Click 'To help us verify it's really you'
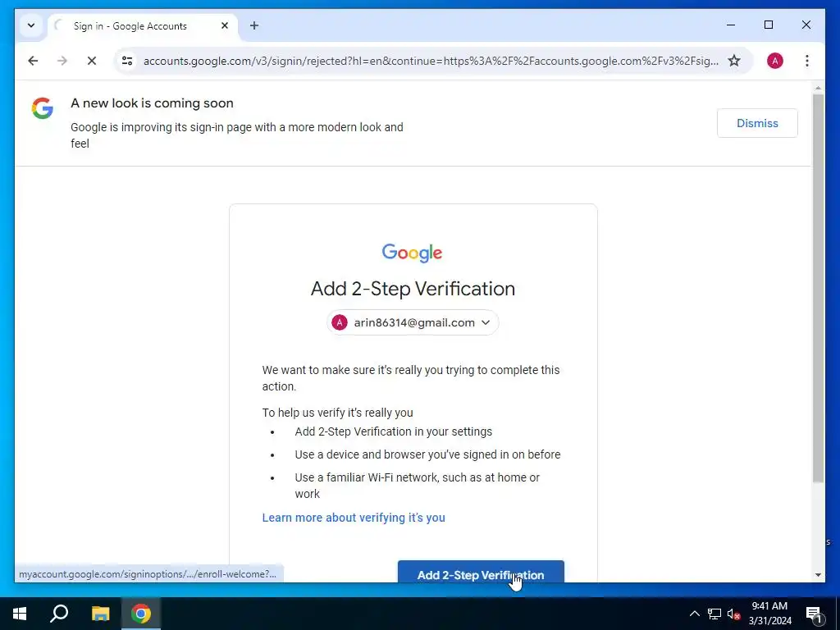 tap(337, 413)
